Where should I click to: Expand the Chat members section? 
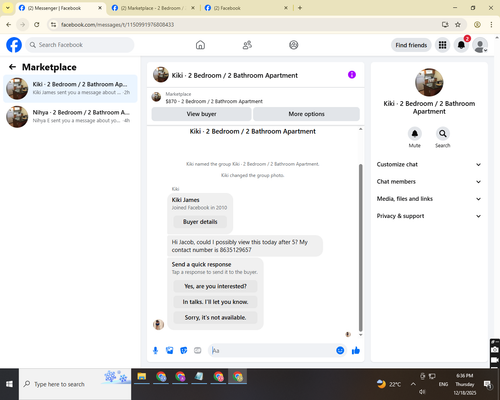pos(429,182)
